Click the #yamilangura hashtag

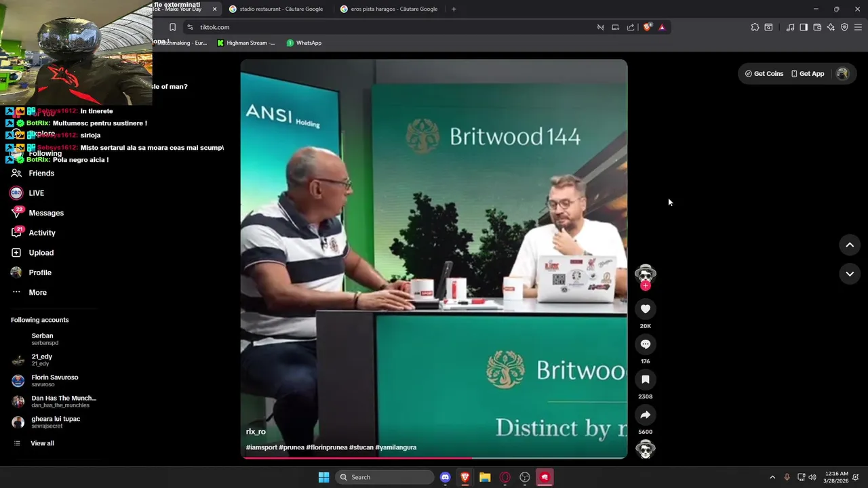[x=395, y=447]
